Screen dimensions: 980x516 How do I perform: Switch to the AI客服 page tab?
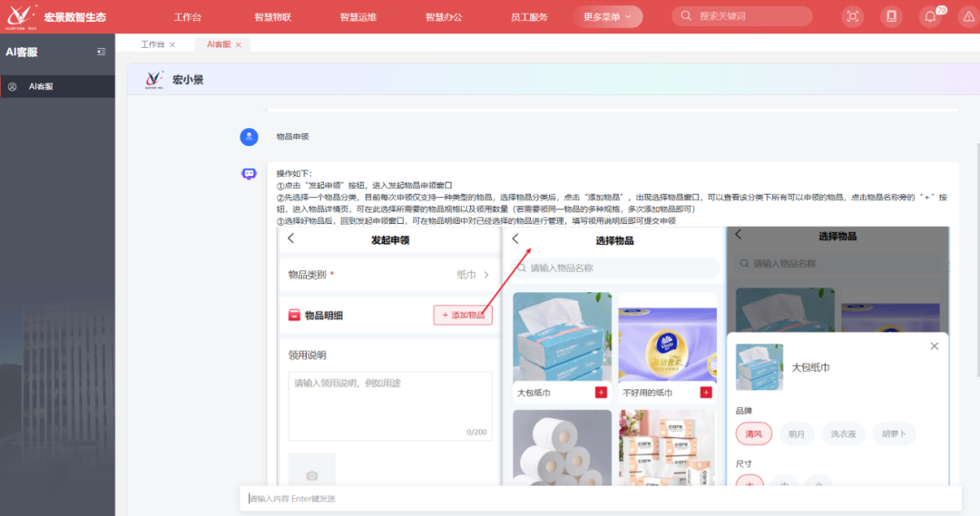click(219, 44)
